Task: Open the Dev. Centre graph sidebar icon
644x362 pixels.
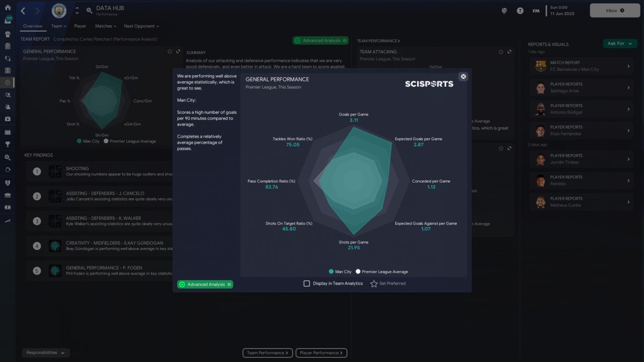Action: click(8, 220)
